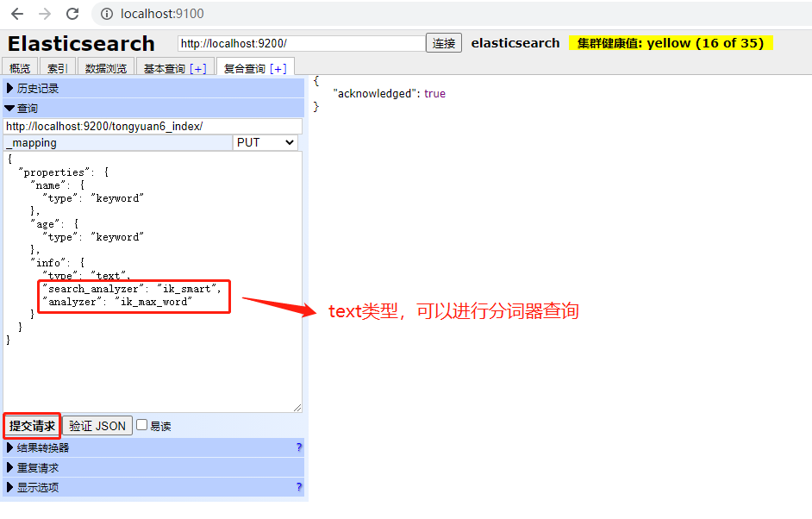Go forward in browser history
This screenshot has height=519, width=812.
pos(45,14)
